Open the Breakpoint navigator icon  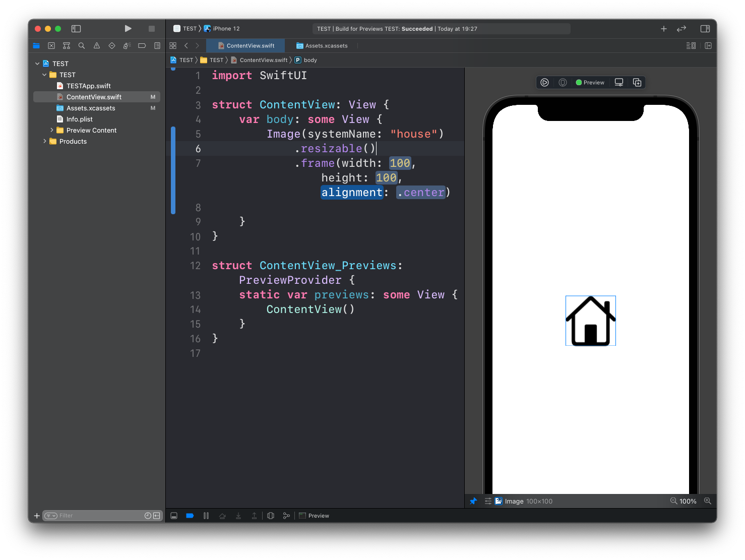click(x=142, y=45)
